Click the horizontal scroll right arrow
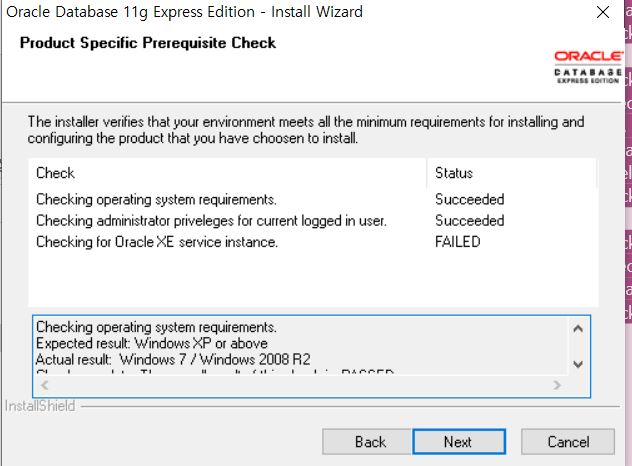 [x=557, y=385]
